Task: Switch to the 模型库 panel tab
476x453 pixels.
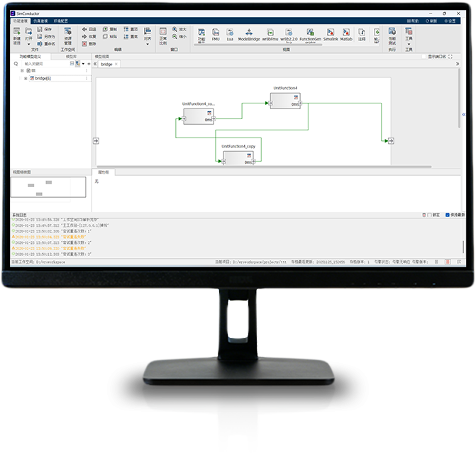Action: point(71,57)
